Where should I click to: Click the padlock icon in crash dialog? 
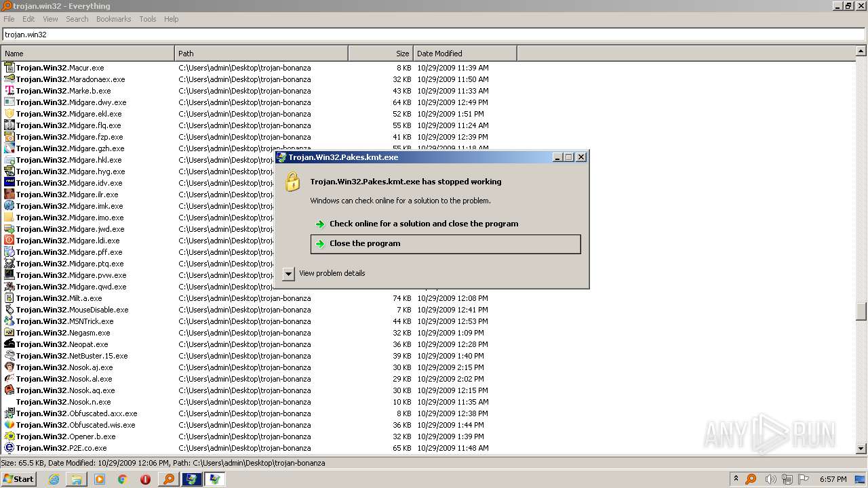click(292, 182)
